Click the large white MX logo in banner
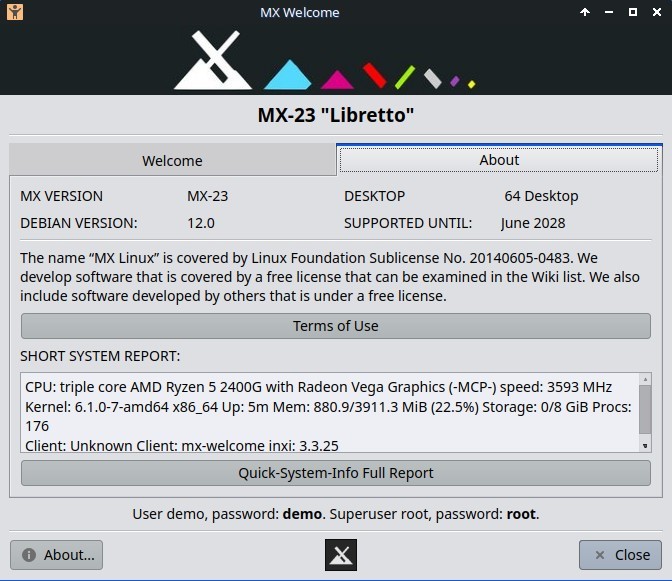 [213, 62]
